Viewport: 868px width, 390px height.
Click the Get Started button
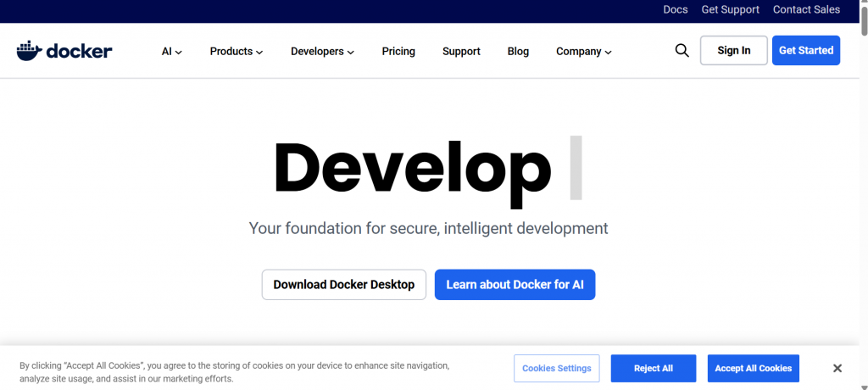806,50
